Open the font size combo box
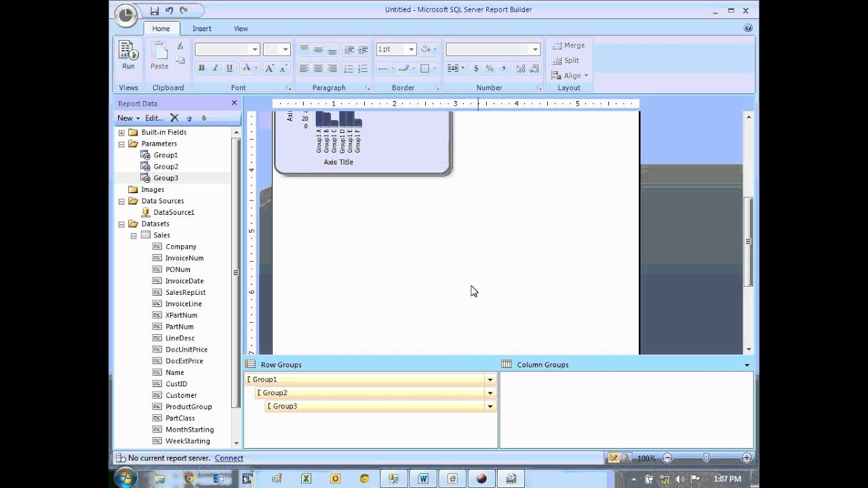 click(x=277, y=49)
